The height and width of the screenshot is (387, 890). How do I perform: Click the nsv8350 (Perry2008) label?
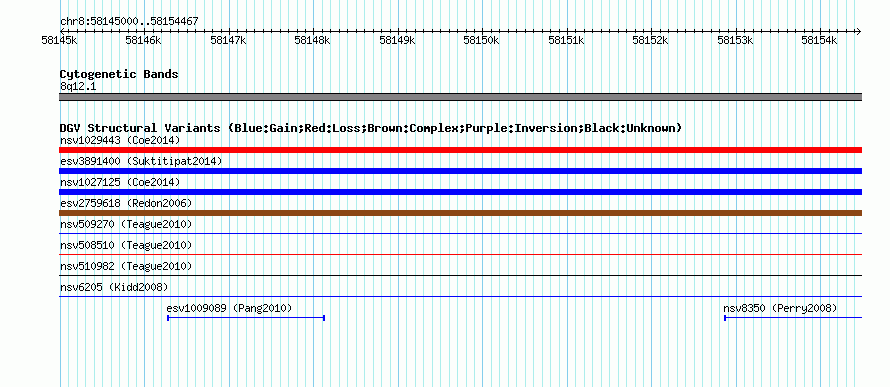tap(780, 308)
